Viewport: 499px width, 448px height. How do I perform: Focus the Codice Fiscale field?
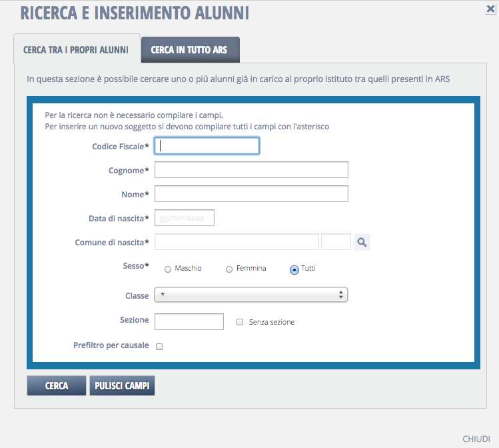[x=207, y=146]
